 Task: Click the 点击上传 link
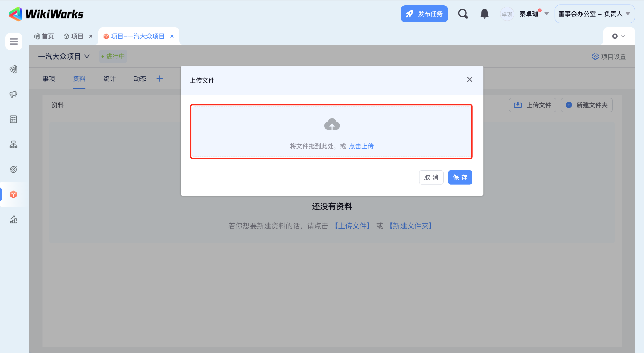point(361,146)
